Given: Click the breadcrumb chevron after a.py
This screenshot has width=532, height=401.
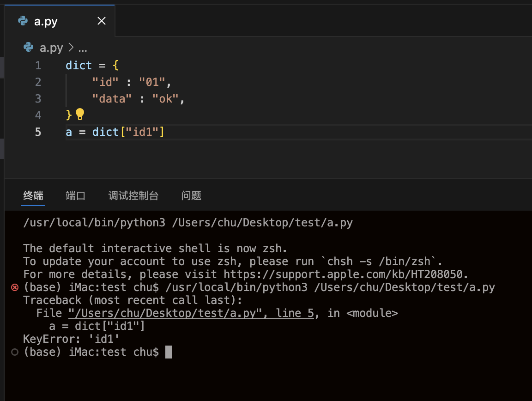Looking at the screenshot, I should click(71, 48).
